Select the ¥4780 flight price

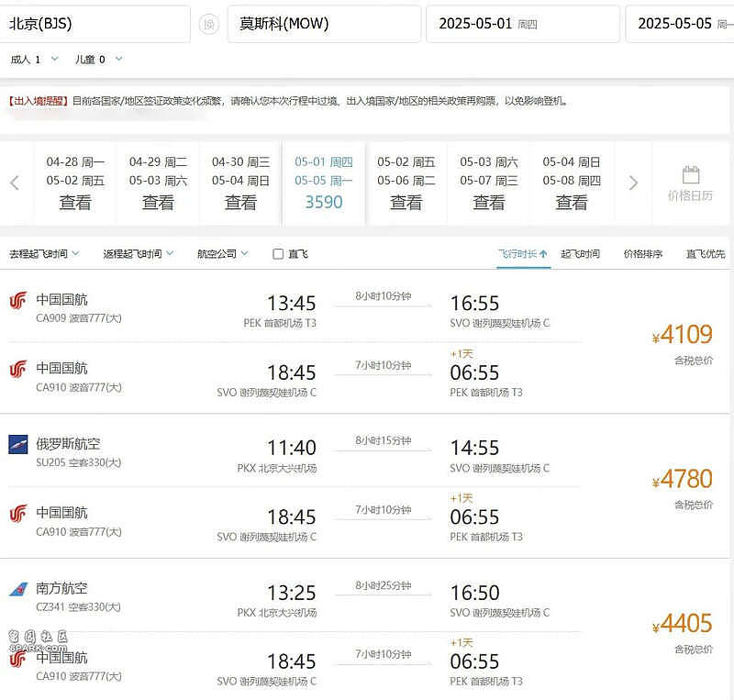[x=682, y=479]
